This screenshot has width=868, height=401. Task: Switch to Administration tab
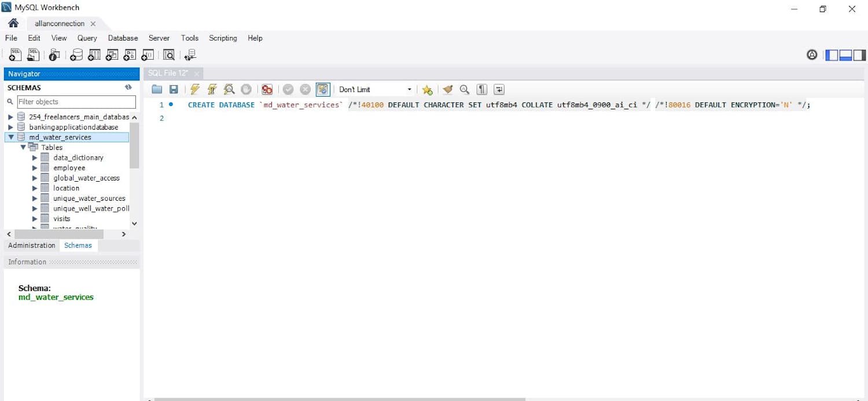coord(32,245)
